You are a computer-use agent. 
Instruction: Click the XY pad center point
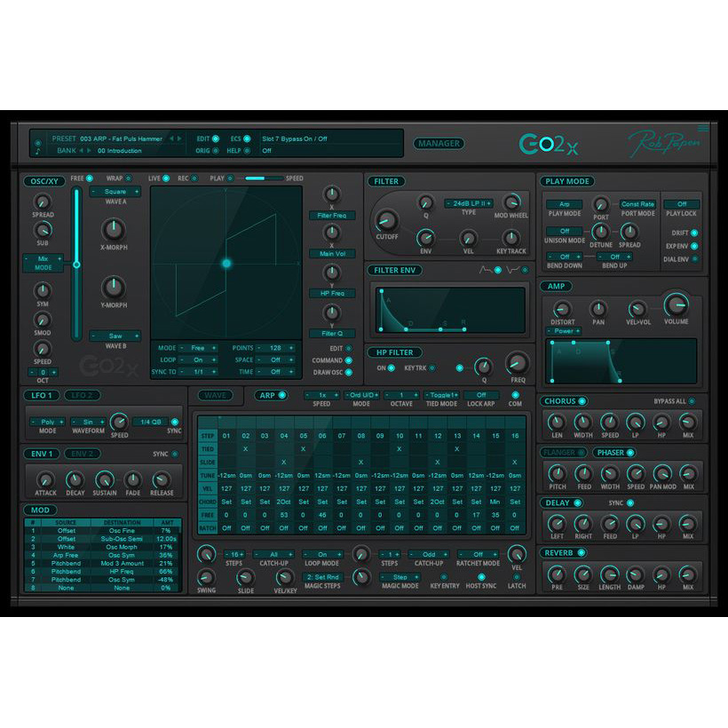click(226, 264)
